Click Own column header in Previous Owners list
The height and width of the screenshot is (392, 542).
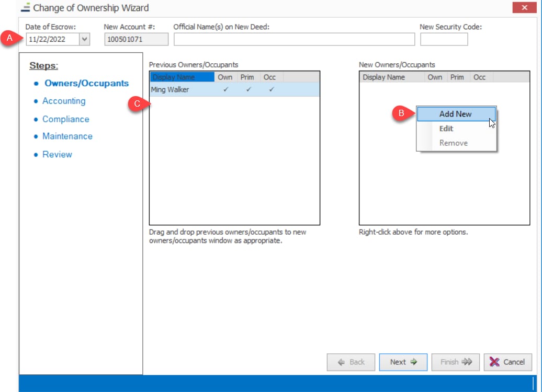pyautogui.click(x=225, y=77)
